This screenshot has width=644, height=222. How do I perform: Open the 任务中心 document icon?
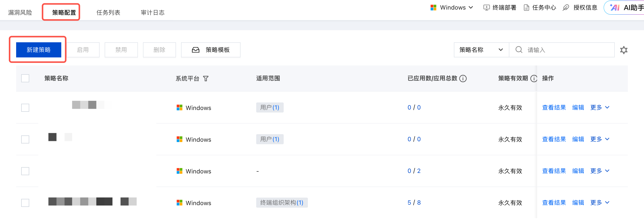click(x=526, y=8)
